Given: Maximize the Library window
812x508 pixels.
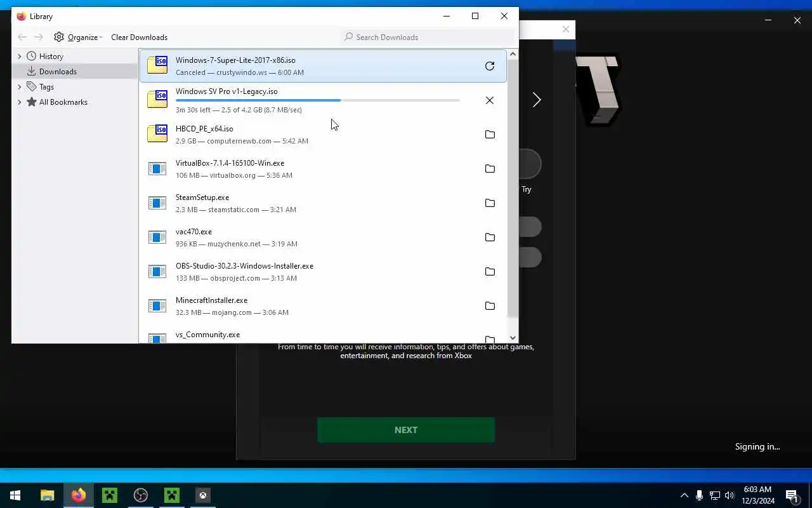Looking at the screenshot, I should coord(475,16).
